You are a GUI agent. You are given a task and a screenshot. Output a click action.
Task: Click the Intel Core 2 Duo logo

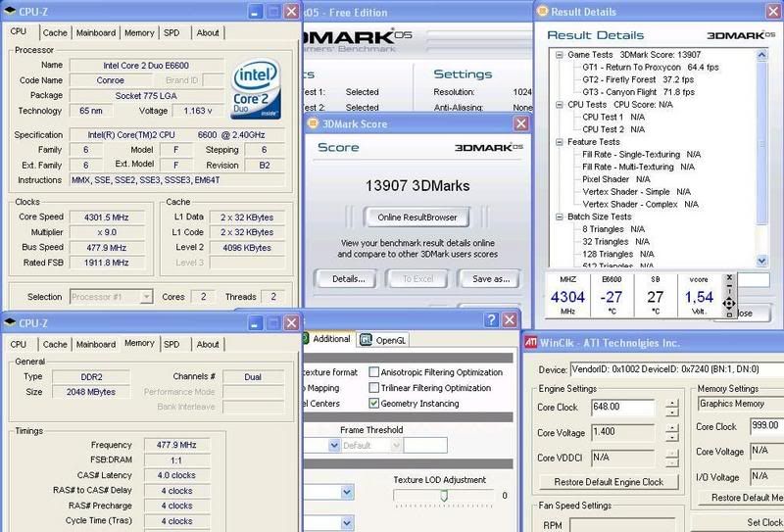[x=256, y=89]
